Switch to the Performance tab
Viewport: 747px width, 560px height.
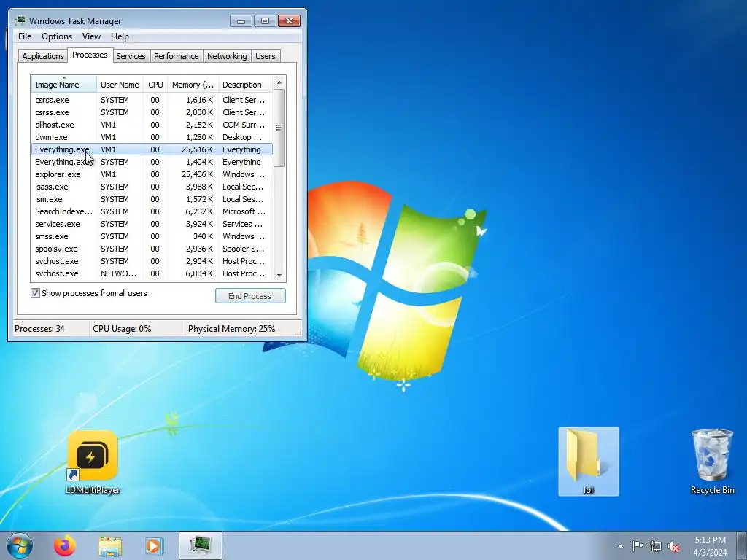(x=177, y=55)
